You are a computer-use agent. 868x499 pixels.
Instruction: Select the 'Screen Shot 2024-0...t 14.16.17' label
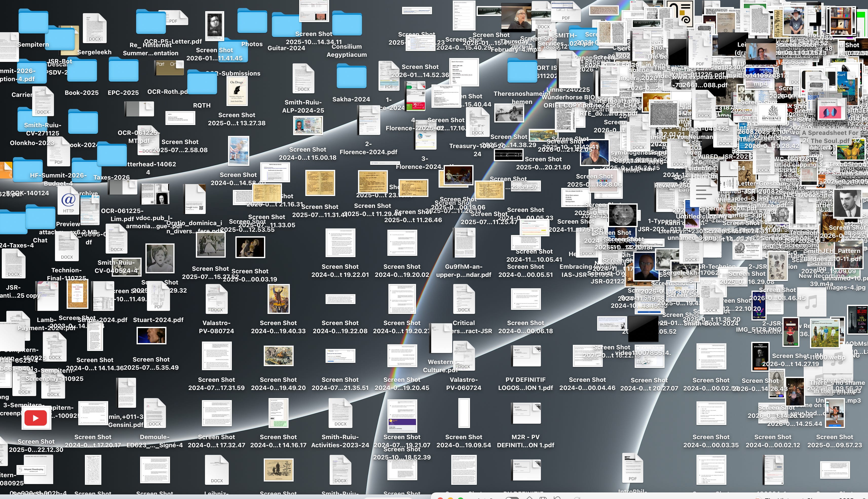tap(278, 441)
